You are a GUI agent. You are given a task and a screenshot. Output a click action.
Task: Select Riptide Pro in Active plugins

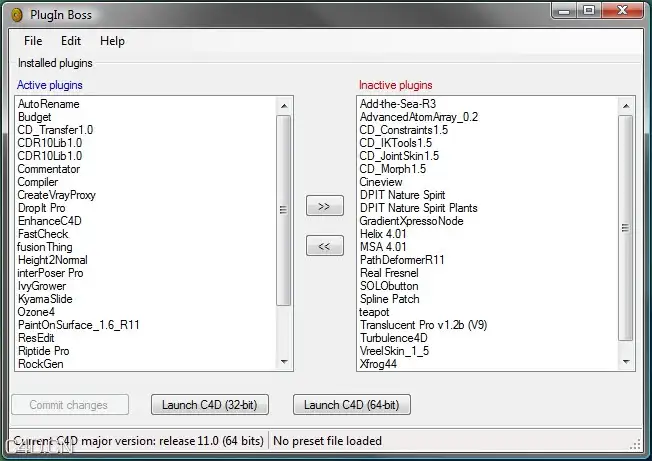43,351
